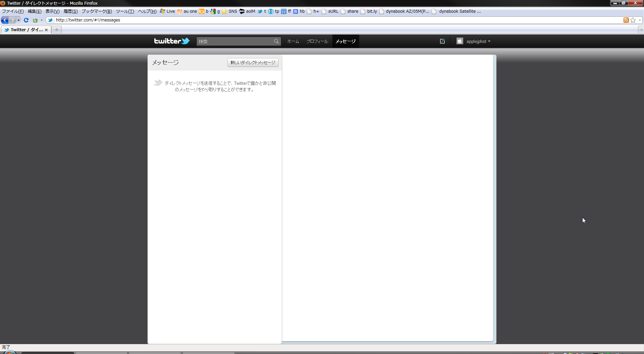This screenshot has height=354, width=644.
Task: Open the list-all-tabs dropdown at the tab strip end
Action: tap(641, 30)
